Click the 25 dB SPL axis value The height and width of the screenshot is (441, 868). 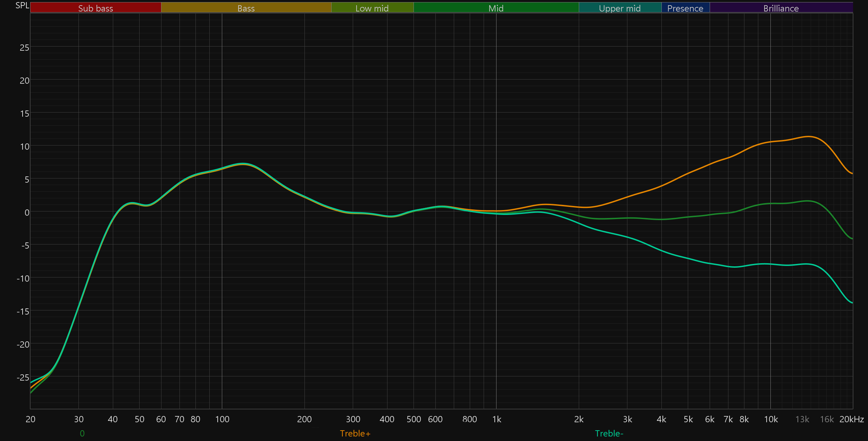tap(24, 48)
